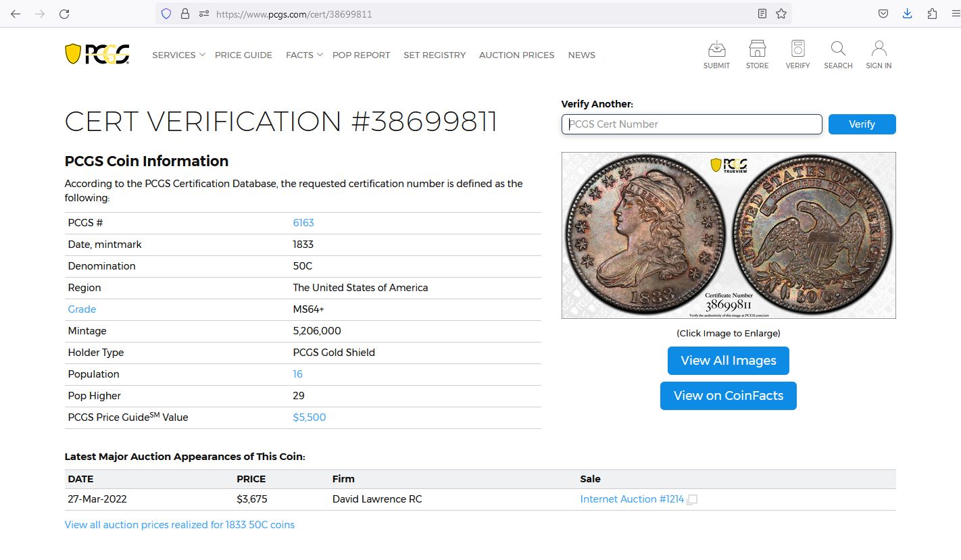Select the Pop Higher value 29
The height and width of the screenshot is (560, 961).
pyautogui.click(x=299, y=396)
